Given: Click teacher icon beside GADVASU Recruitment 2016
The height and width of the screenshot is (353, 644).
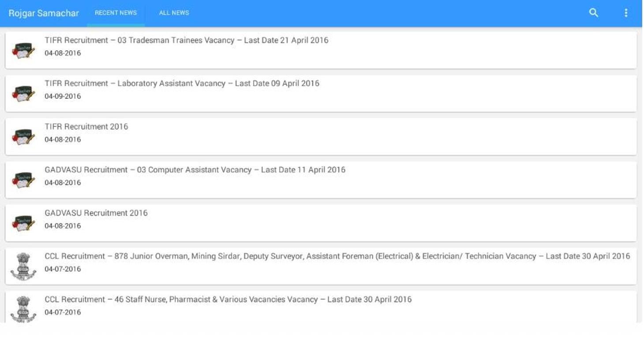Looking at the screenshot, I should [x=23, y=223].
